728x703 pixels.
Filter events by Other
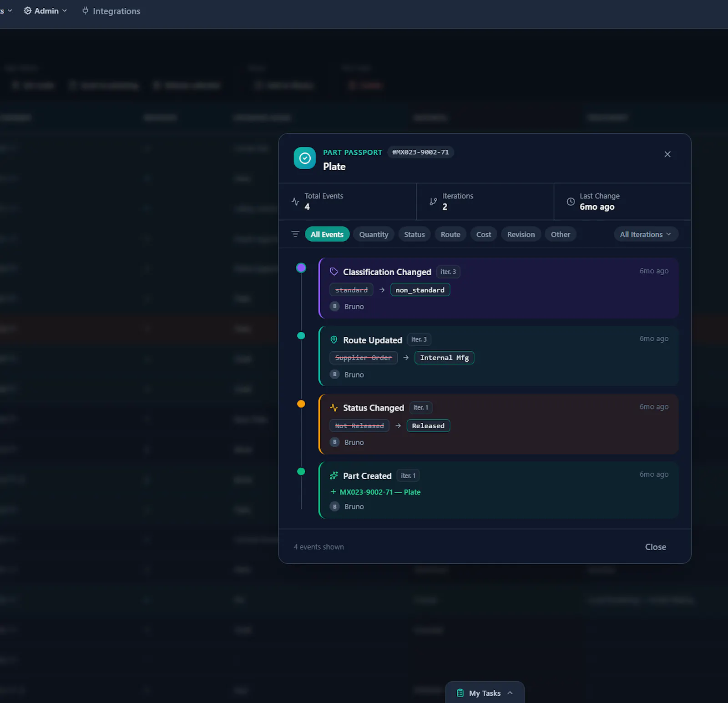(x=561, y=234)
